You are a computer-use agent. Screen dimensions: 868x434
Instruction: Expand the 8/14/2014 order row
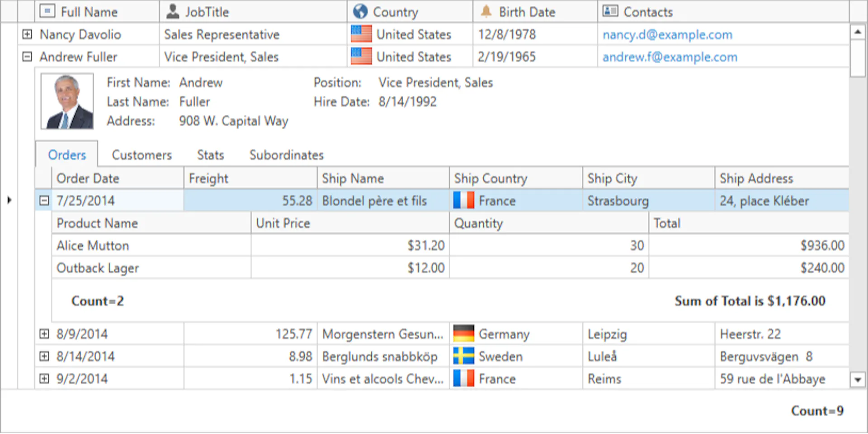coord(44,356)
